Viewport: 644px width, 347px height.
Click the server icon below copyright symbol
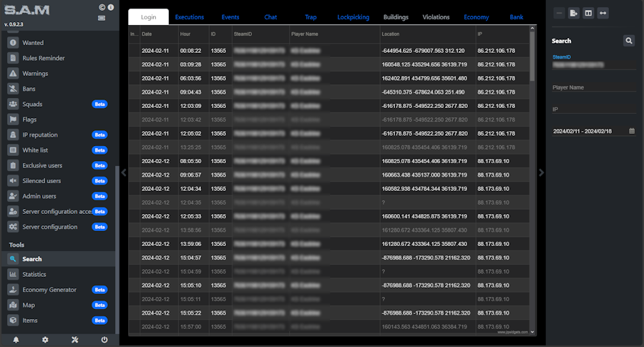[x=102, y=18]
